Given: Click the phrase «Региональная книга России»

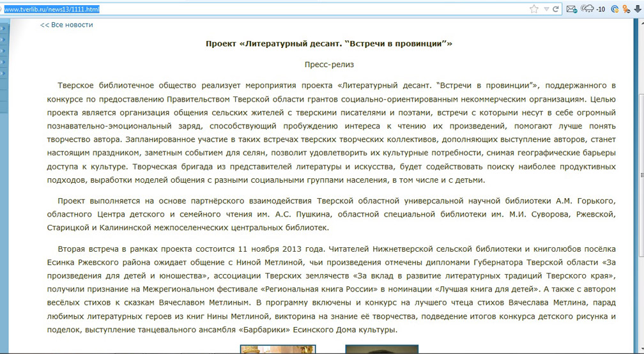Looking at the screenshot, I should point(319,289).
